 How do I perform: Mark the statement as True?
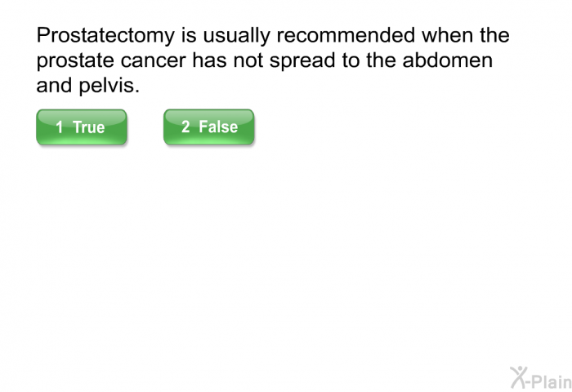pyautogui.click(x=82, y=127)
